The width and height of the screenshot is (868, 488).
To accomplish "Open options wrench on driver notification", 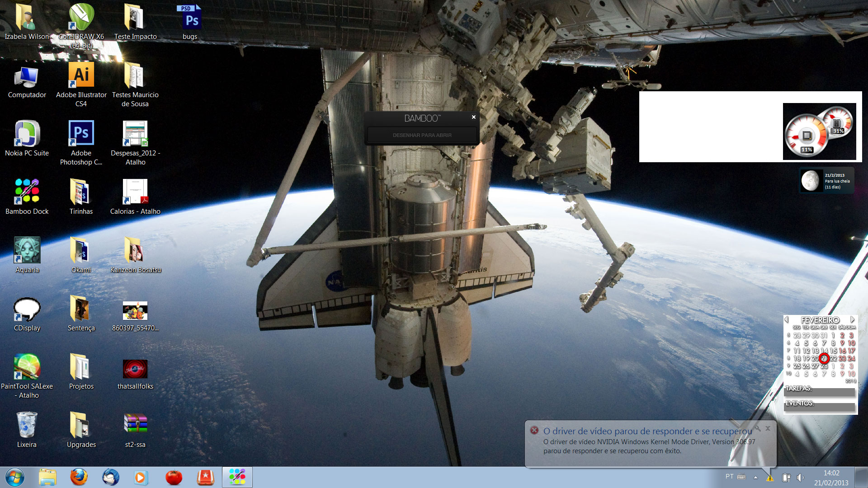I will click(x=758, y=428).
